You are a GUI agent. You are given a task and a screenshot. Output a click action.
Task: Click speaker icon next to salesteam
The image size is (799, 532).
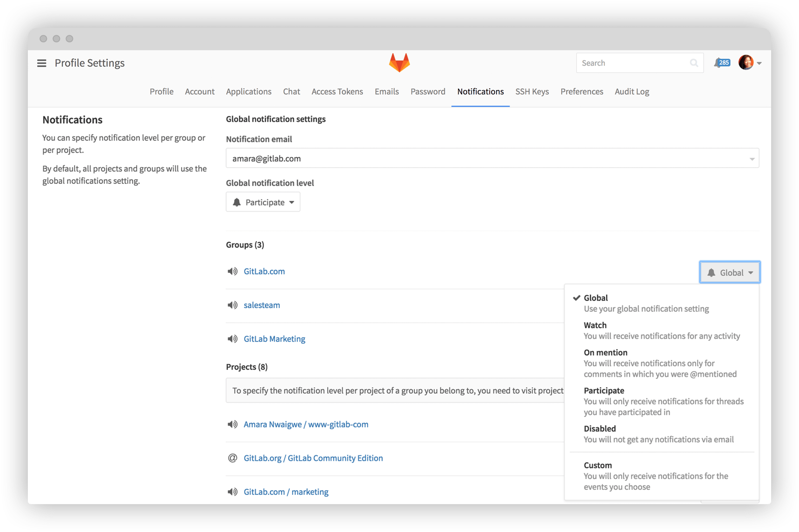click(x=232, y=305)
